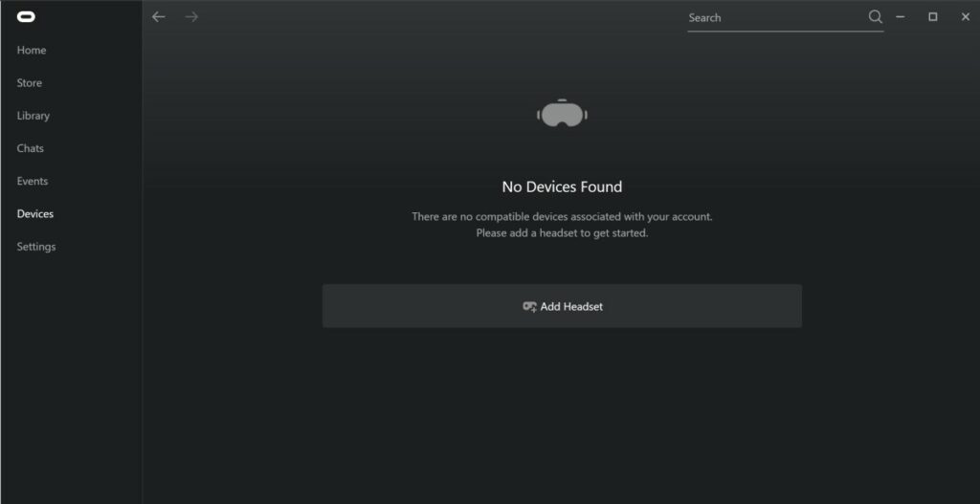Close the Oculus app window
Viewport: 980px width, 504px height.
point(965,17)
